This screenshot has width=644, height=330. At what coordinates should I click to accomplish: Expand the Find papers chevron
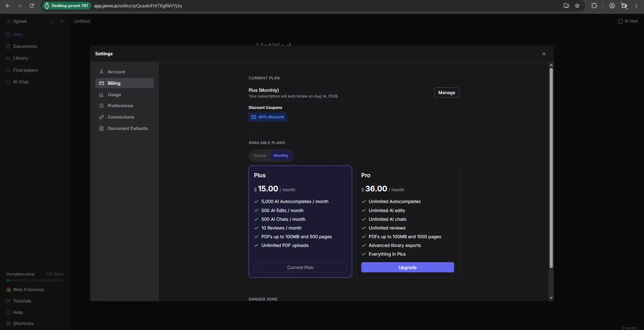pos(62,70)
